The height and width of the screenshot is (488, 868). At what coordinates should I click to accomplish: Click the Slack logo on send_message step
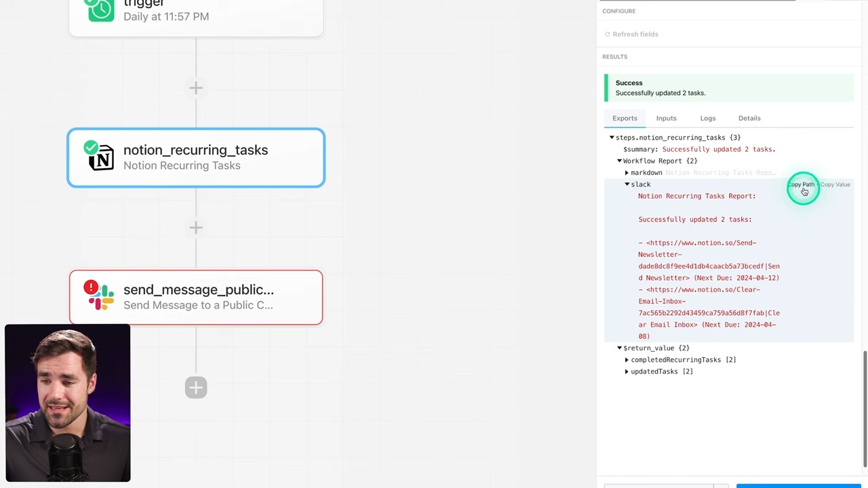[102, 299]
